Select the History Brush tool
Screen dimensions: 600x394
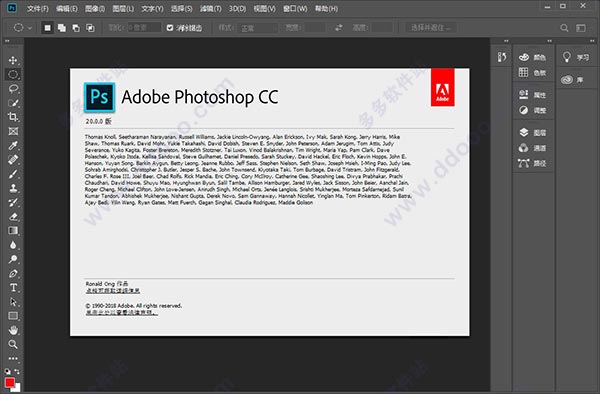(13, 202)
